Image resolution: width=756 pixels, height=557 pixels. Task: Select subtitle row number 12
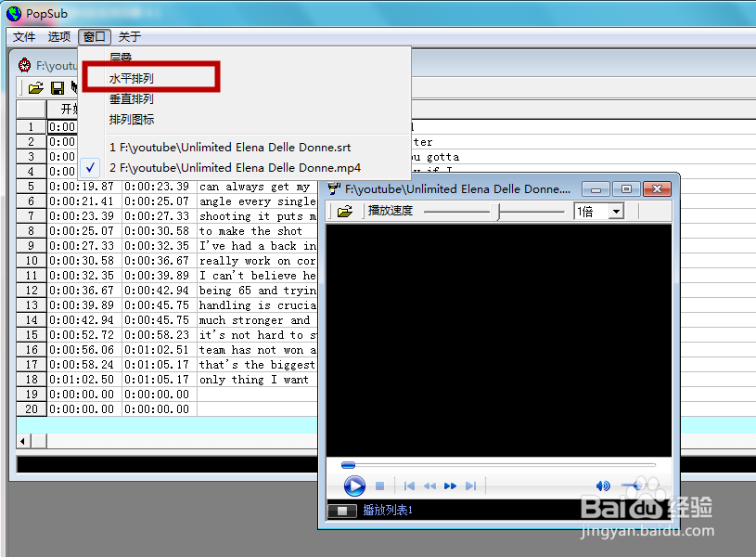click(x=32, y=291)
